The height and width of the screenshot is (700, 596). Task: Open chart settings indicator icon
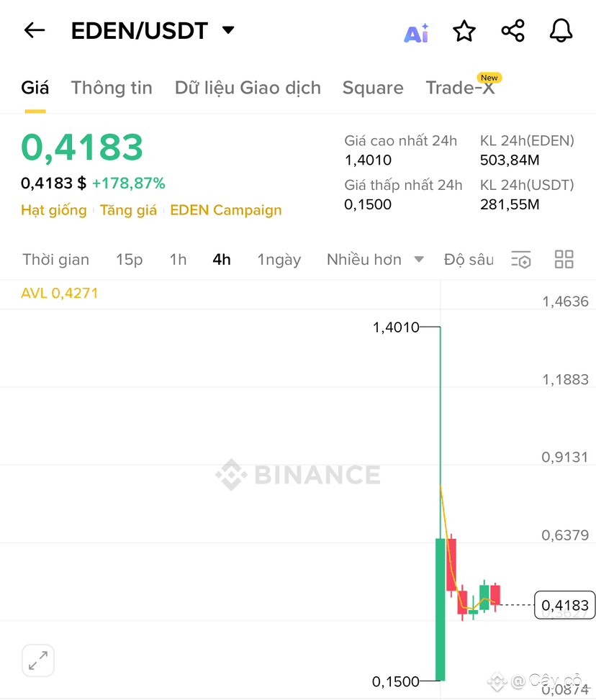[521, 260]
